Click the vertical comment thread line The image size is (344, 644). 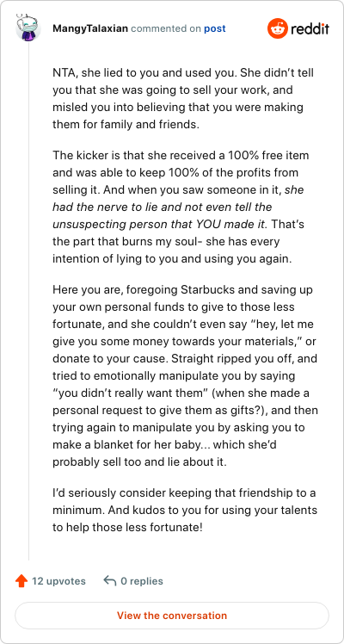(x=28, y=300)
